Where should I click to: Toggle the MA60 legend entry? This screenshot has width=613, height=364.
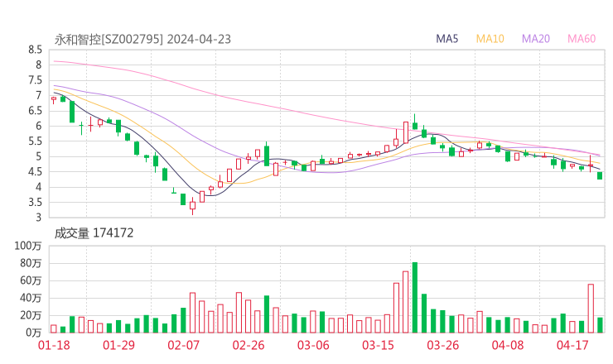582,39
